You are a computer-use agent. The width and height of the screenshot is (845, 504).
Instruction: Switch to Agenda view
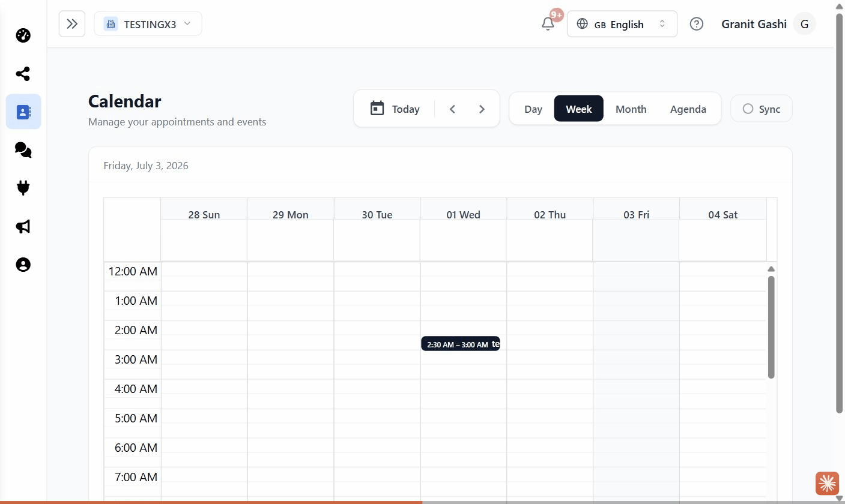(x=688, y=109)
